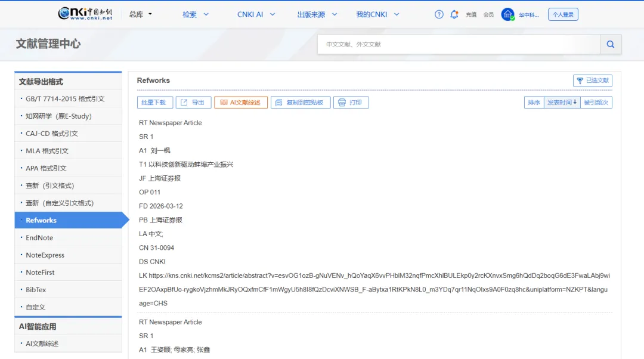Image resolution: width=644 pixels, height=359 pixels.
Task: Click the search magnifier button
Action: pos(611,44)
